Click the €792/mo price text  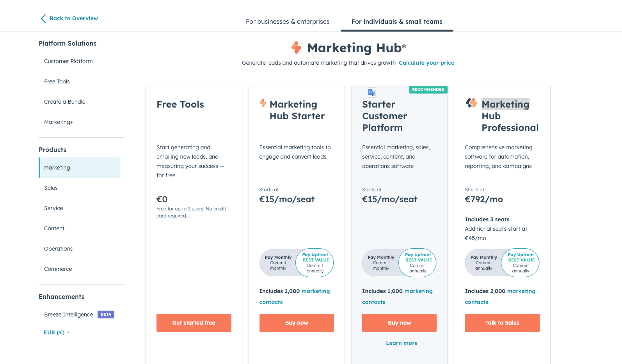coord(484,200)
